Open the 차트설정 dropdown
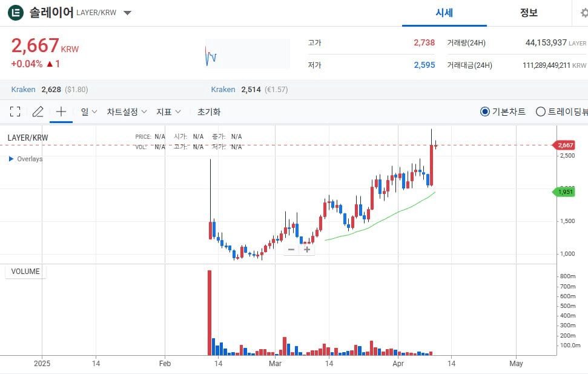The width and height of the screenshot is (588, 374). coord(127,112)
